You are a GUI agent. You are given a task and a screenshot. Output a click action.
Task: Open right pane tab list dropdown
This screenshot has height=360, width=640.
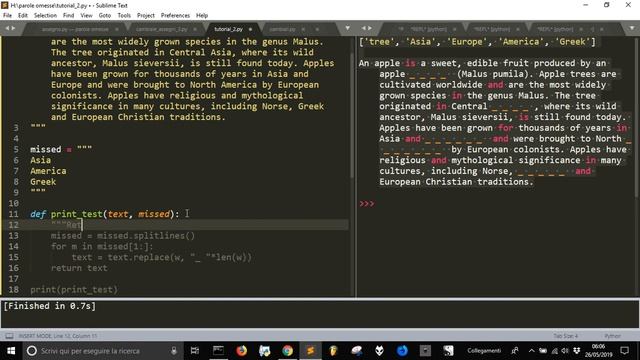point(632,28)
